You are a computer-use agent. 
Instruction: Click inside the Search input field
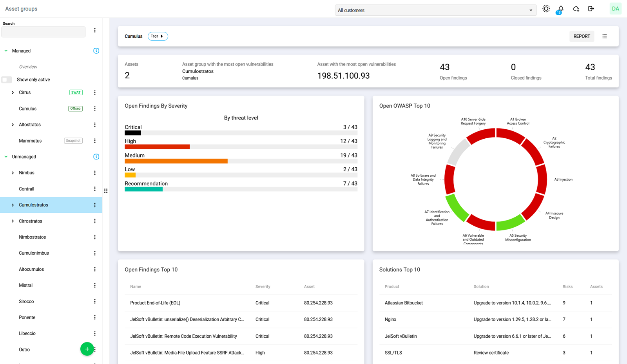(43, 32)
